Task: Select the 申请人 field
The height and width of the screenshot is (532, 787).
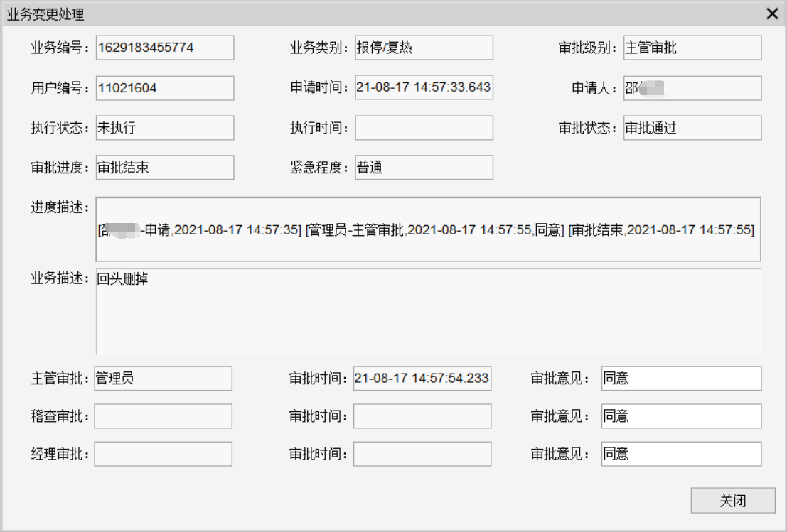Action: pos(692,88)
